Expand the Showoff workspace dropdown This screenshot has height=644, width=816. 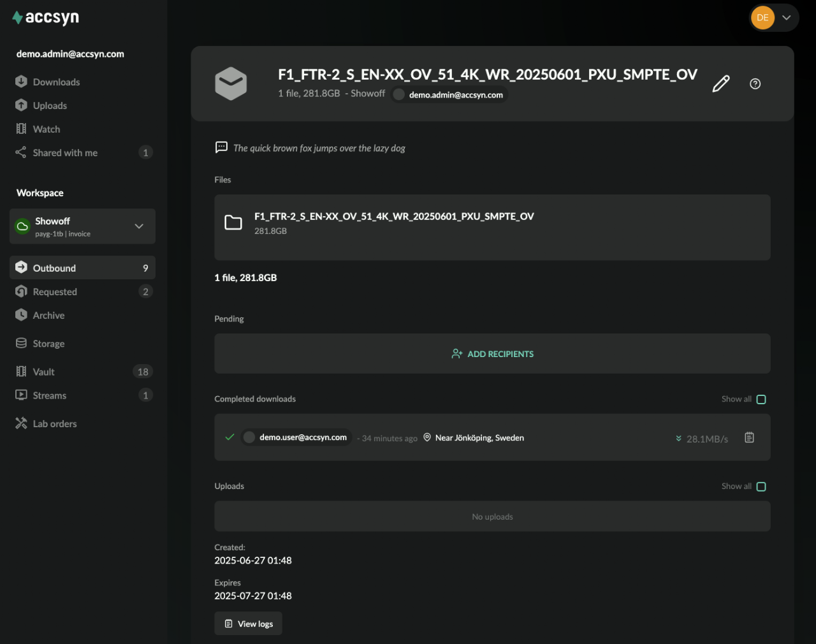tap(139, 226)
